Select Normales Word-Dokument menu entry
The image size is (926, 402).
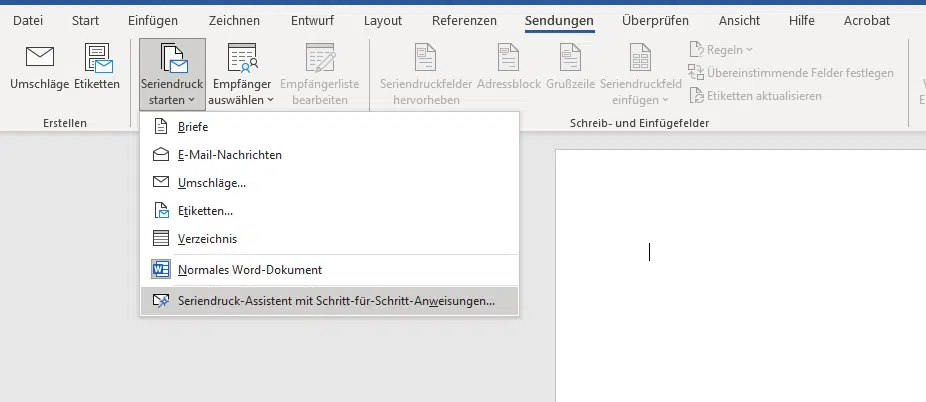[x=330, y=270]
